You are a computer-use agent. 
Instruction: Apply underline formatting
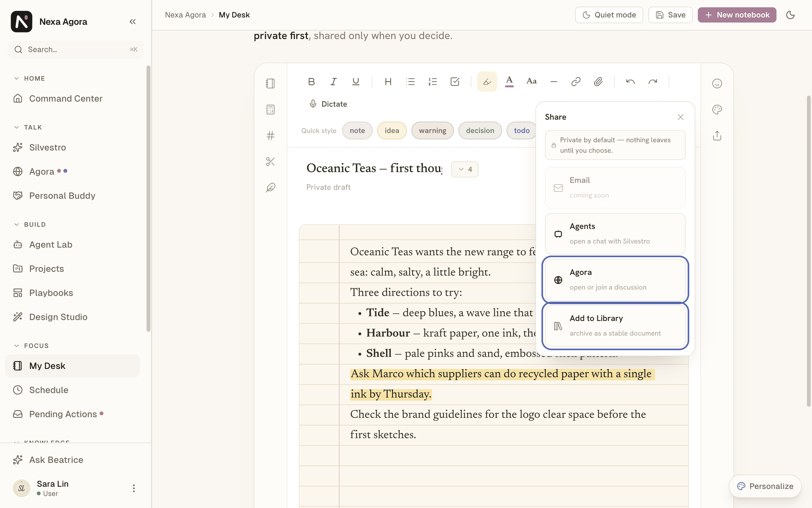(x=356, y=82)
